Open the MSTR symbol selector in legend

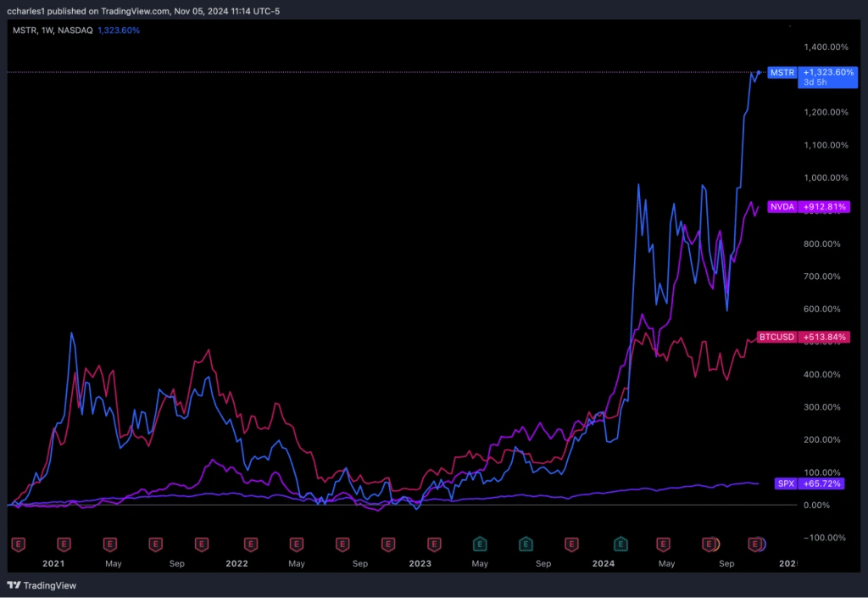point(21,30)
